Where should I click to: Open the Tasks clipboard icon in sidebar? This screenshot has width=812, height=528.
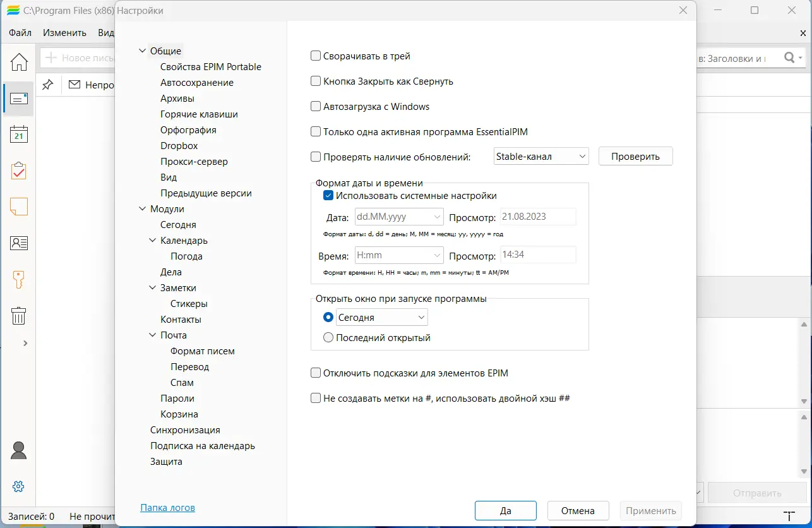pyautogui.click(x=19, y=171)
